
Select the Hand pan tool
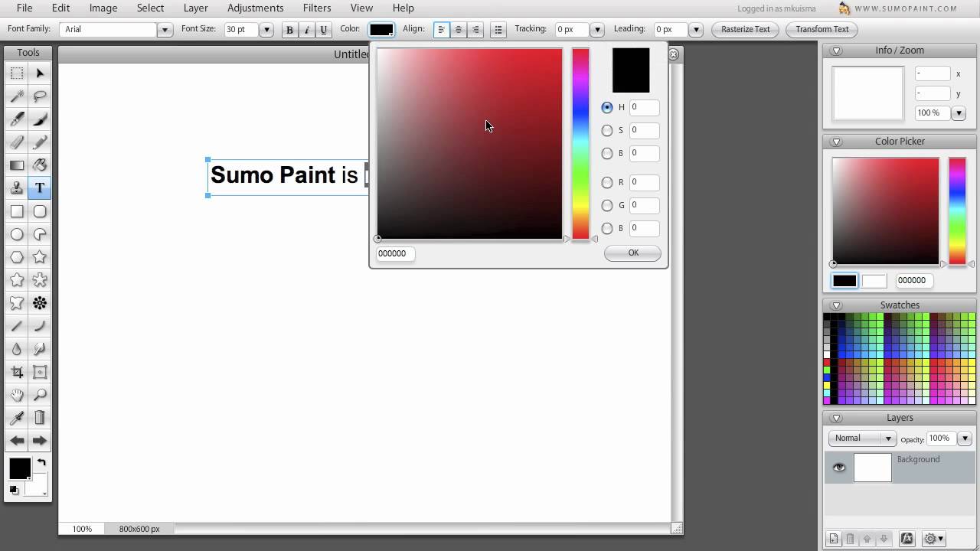click(x=17, y=395)
